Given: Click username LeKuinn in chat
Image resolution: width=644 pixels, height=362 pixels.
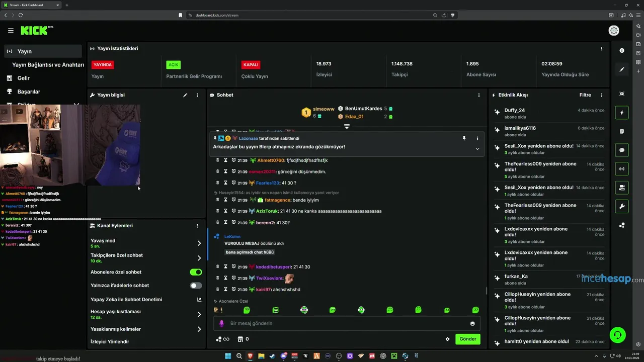Looking at the screenshot, I should click(232, 236).
